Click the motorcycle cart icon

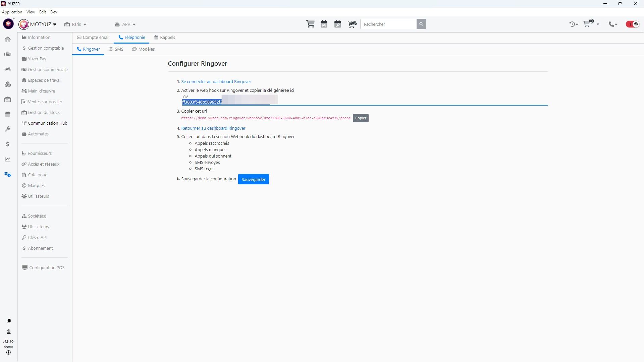pyautogui.click(x=352, y=24)
